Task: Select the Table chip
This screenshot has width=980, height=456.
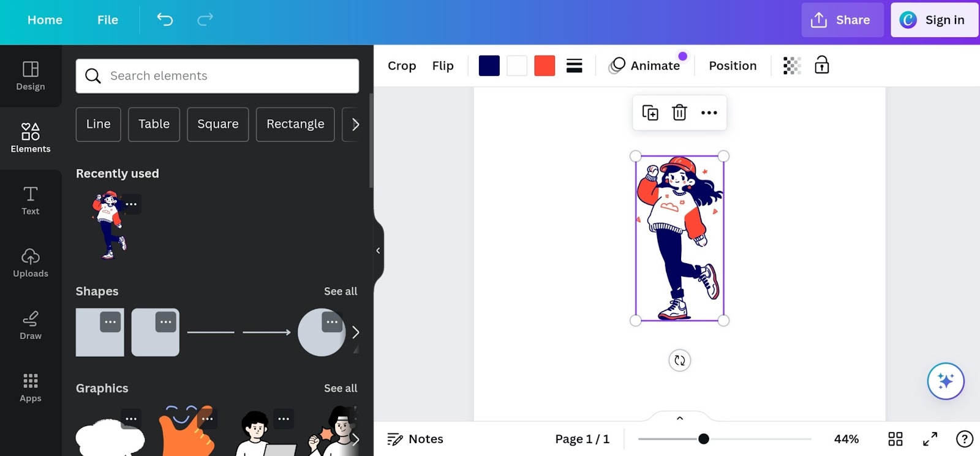Action: 154,124
